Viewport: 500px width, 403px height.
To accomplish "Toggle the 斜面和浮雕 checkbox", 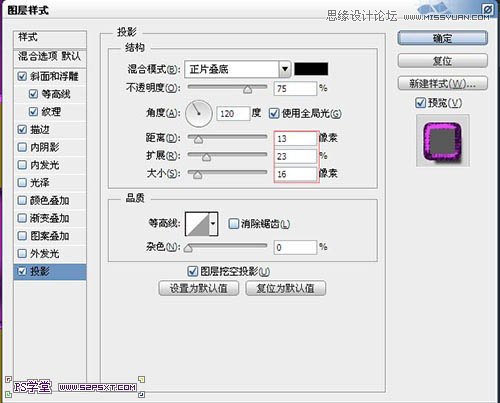I will (22, 76).
